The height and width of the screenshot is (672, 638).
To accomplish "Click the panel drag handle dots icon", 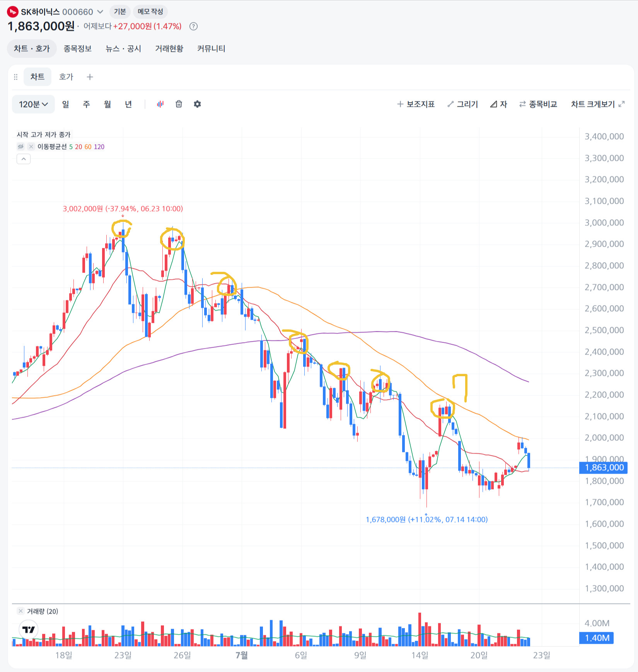I will click(x=16, y=77).
